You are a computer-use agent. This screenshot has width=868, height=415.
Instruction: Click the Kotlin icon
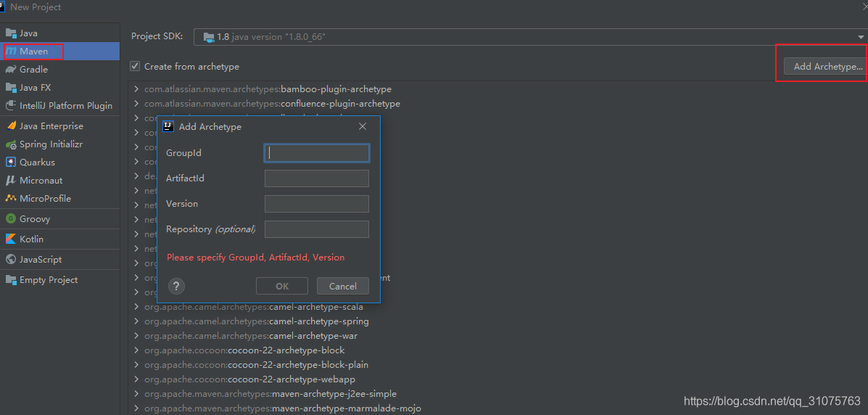tap(11, 239)
